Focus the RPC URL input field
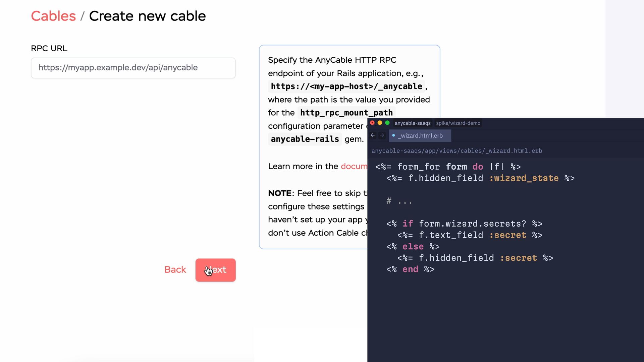This screenshot has height=362, width=644. tap(133, 68)
